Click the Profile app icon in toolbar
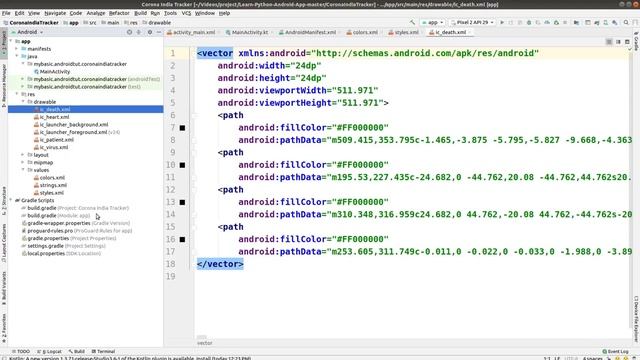 (x=547, y=22)
